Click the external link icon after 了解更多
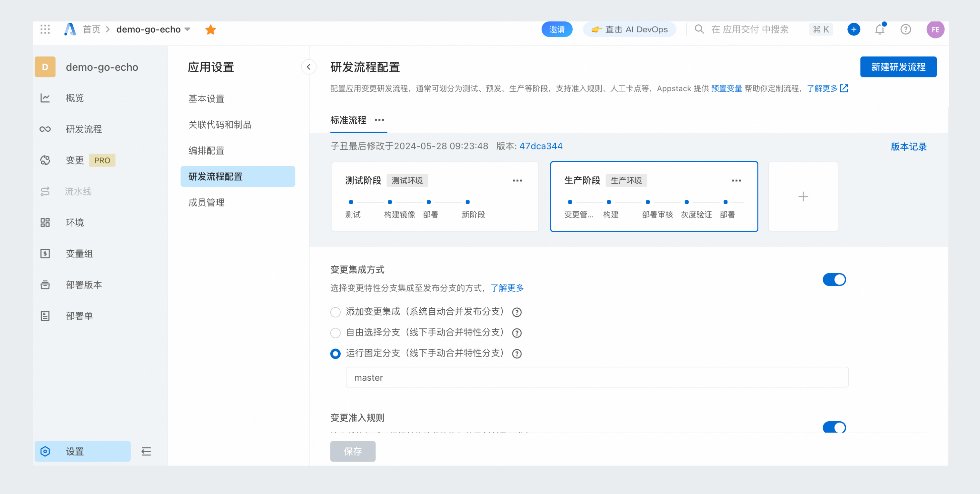980x494 pixels. pos(844,88)
